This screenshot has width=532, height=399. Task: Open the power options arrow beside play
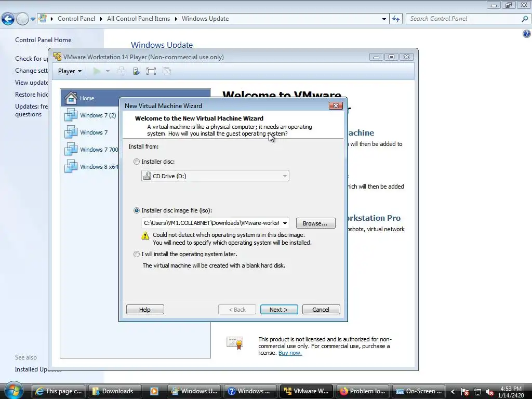pyautogui.click(x=108, y=71)
